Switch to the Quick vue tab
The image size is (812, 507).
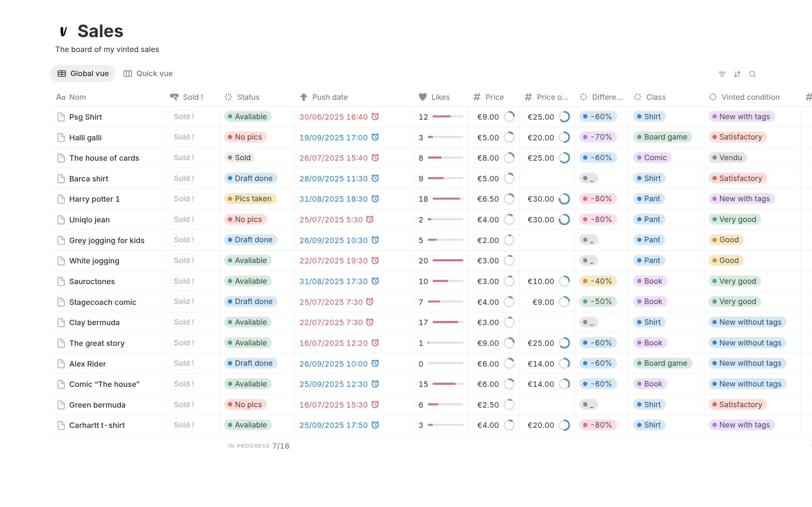pos(148,73)
